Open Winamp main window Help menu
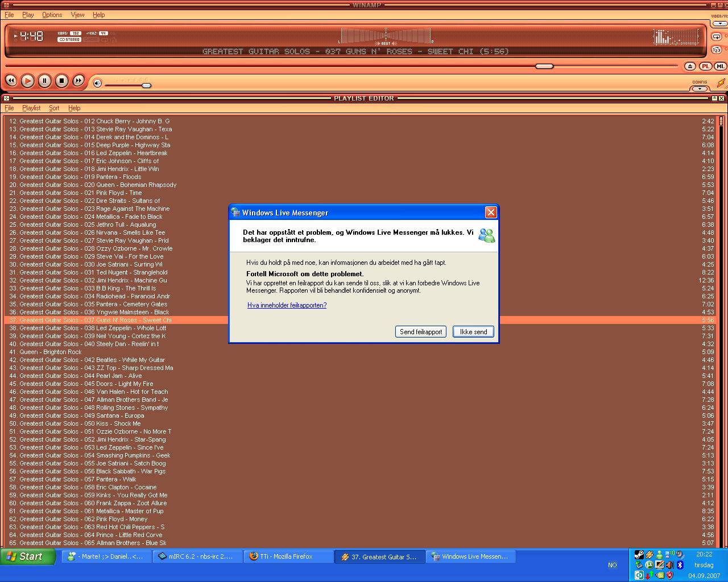The height and width of the screenshot is (582, 728). 99,15
